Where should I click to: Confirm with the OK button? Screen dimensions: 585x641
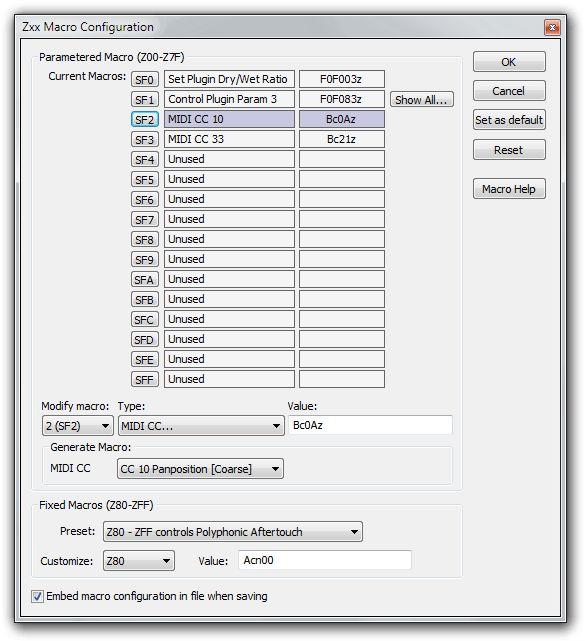pos(509,62)
